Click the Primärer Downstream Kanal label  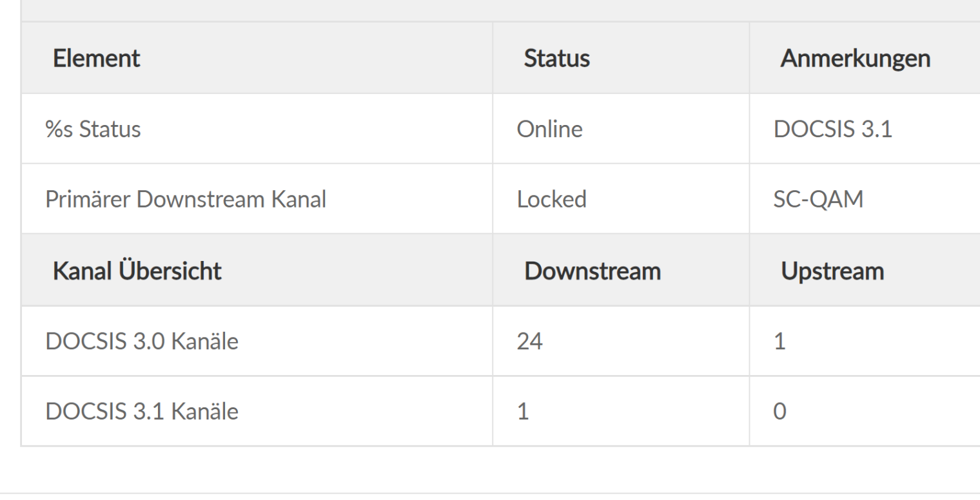(186, 200)
